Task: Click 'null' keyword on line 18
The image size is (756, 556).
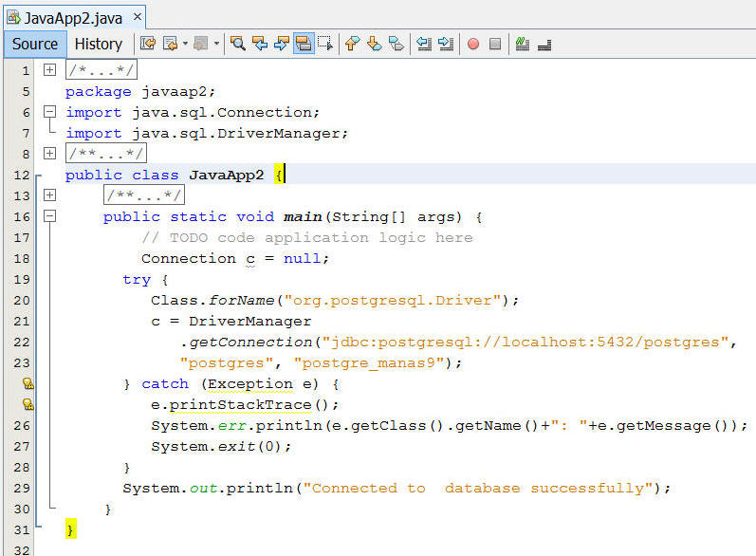Action: coord(303,258)
